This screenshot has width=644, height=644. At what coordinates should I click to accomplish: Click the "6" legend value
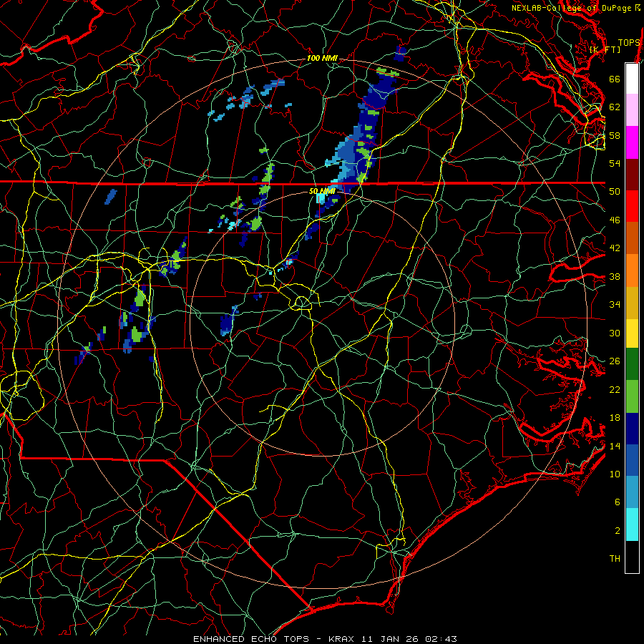pos(618,502)
